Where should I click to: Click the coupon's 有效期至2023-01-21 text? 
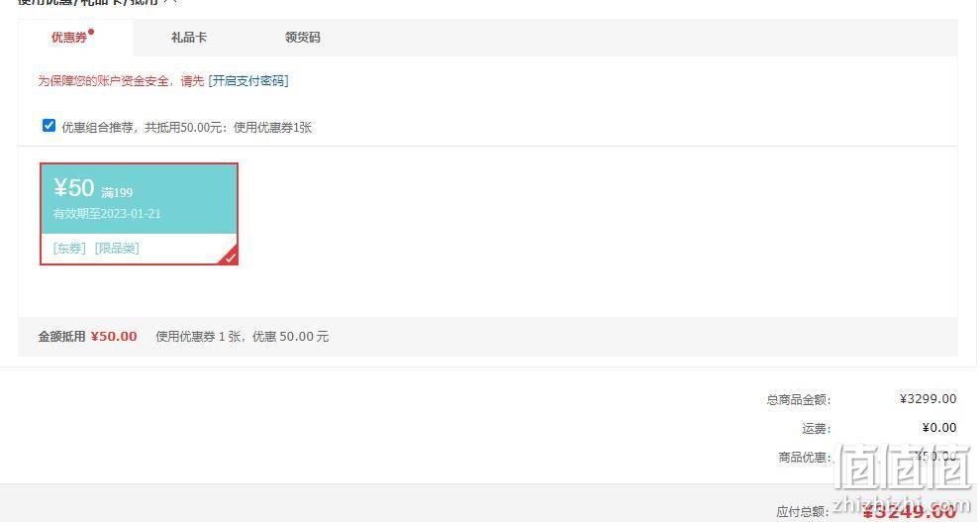coord(107,214)
